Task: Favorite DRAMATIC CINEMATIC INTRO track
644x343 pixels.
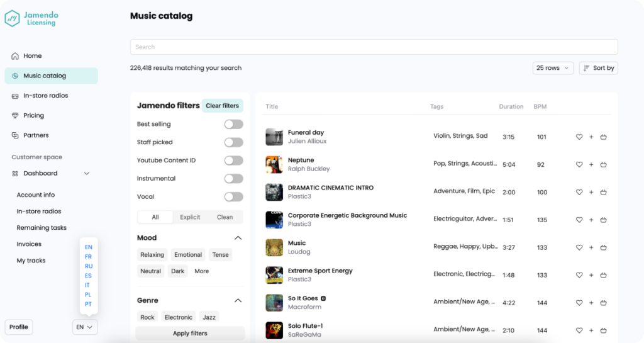Action: click(579, 192)
